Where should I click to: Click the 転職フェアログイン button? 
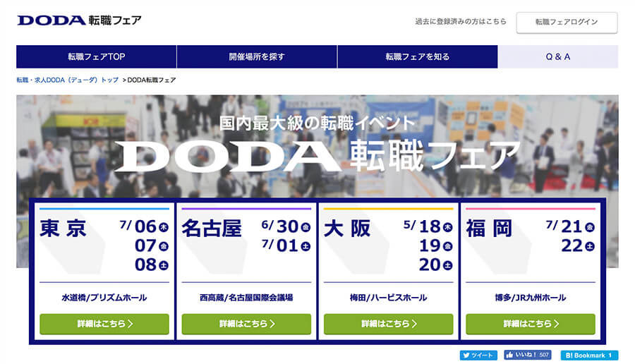click(x=567, y=22)
